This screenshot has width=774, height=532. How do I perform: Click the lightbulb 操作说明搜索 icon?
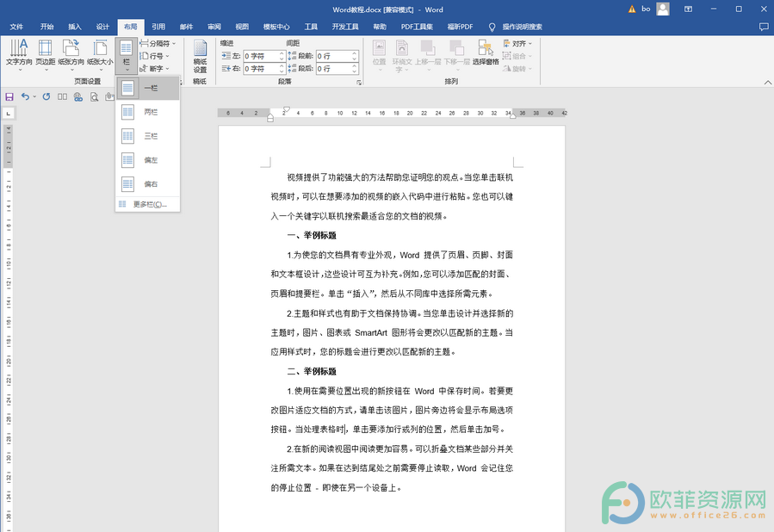(x=492, y=27)
